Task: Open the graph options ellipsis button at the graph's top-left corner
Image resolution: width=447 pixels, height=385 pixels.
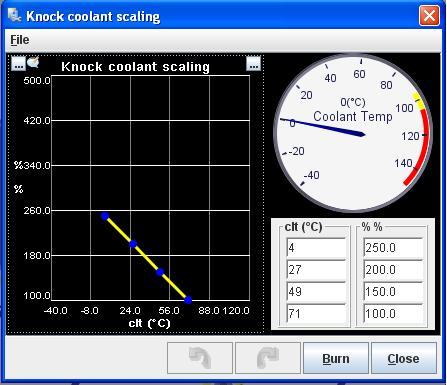Action: click(18, 63)
